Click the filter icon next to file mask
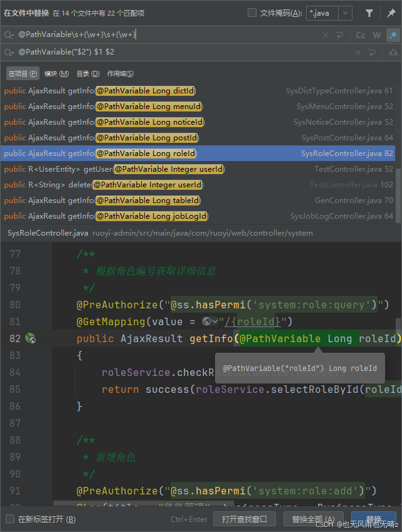 369,13
